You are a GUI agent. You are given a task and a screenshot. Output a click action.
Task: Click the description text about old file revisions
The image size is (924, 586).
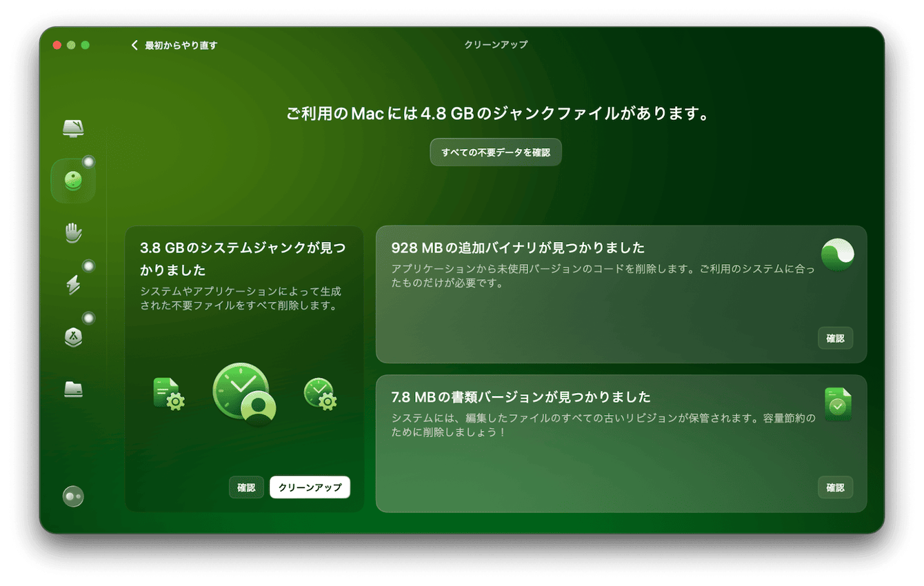coord(603,425)
